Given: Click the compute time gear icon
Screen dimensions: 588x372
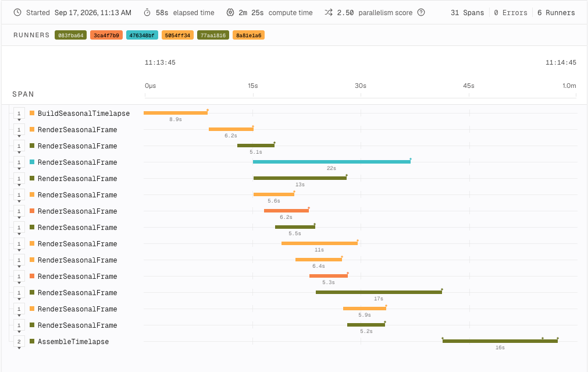Looking at the screenshot, I should coord(230,12).
